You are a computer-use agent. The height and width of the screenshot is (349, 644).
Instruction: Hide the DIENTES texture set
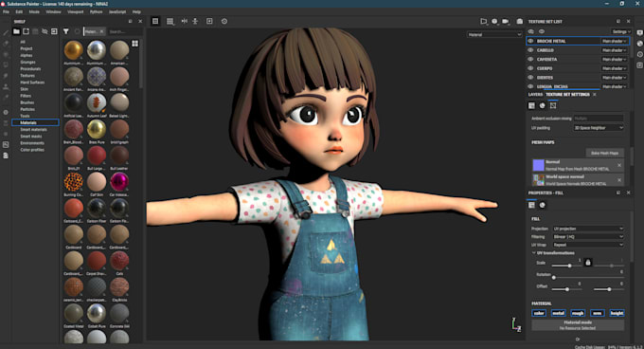pyautogui.click(x=530, y=77)
